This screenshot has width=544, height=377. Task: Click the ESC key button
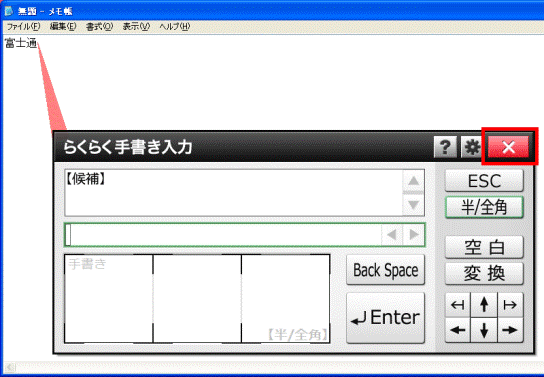484,181
